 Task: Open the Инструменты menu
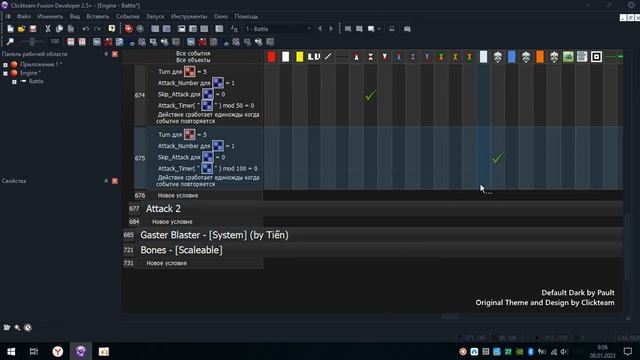pos(189,16)
